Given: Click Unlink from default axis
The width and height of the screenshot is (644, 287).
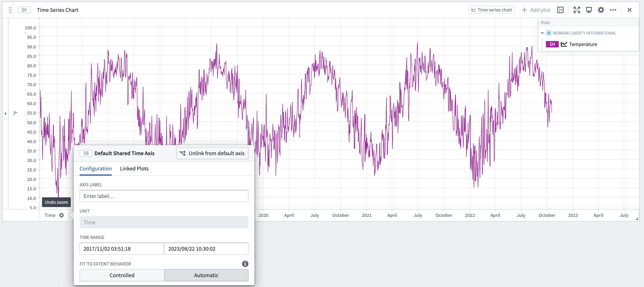Looking at the screenshot, I should click(212, 153).
